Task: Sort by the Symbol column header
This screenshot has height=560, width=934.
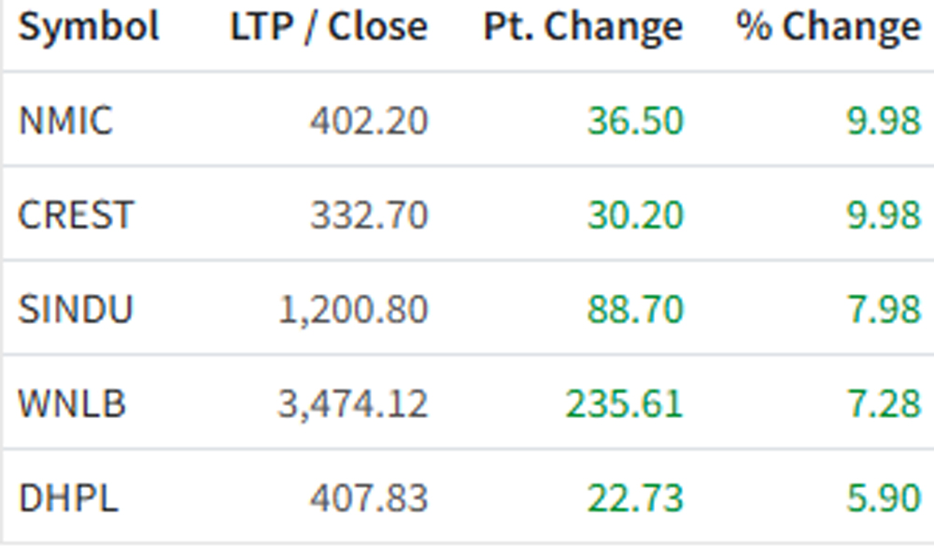Action: click(x=89, y=28)
